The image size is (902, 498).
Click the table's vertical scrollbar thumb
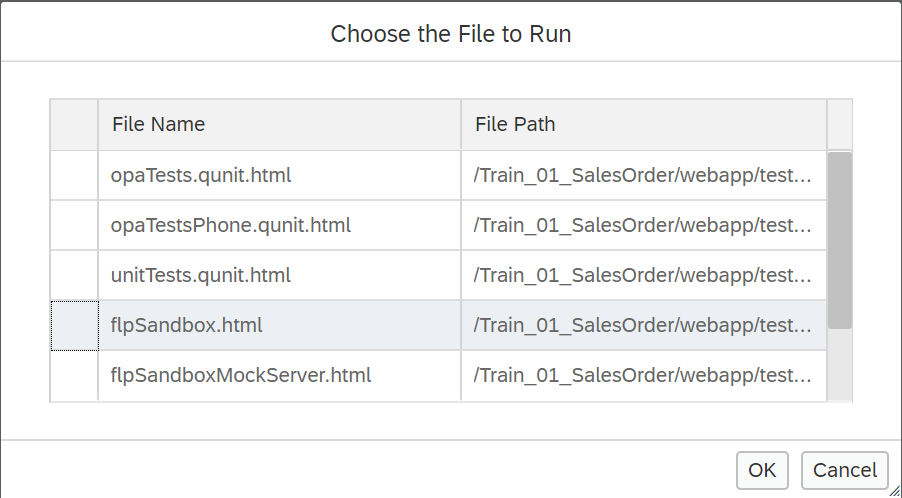coord(840,240)
